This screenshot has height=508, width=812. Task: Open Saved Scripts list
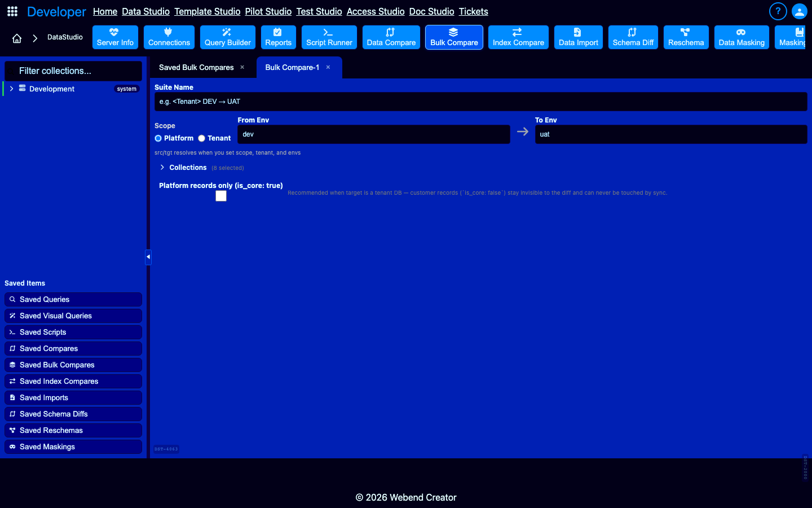point(73,332)
